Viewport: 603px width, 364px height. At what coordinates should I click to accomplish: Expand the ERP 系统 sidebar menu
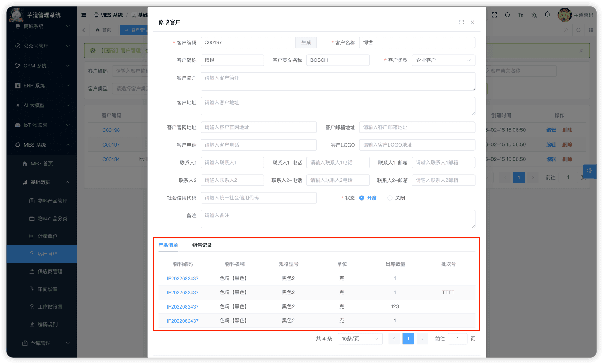point(42,85)
